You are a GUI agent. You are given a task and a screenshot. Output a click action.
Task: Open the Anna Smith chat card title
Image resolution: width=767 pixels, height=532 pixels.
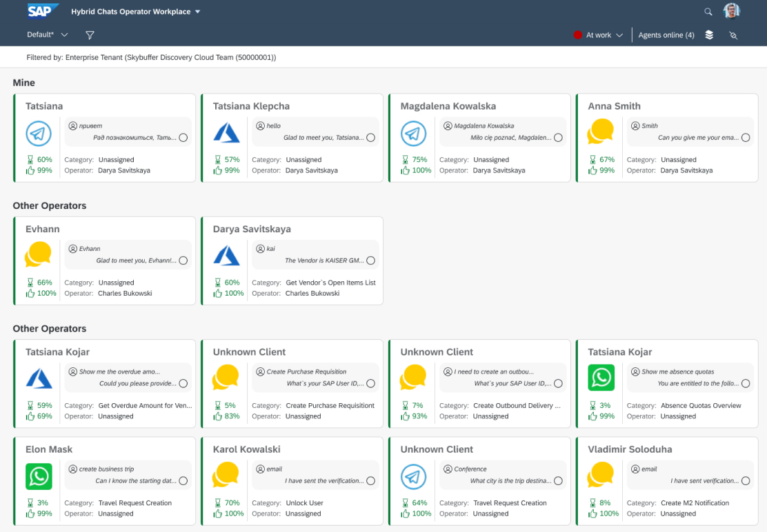[x=614, y=106]
